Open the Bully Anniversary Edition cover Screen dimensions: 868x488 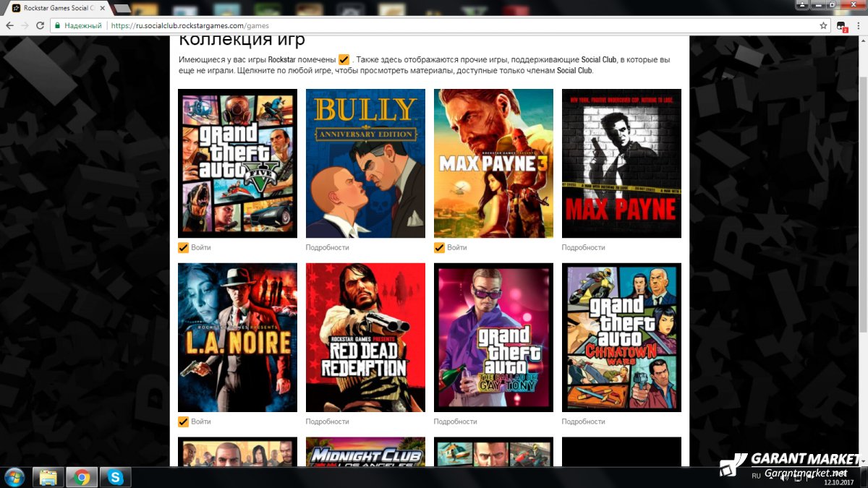[x=365, y=163]
